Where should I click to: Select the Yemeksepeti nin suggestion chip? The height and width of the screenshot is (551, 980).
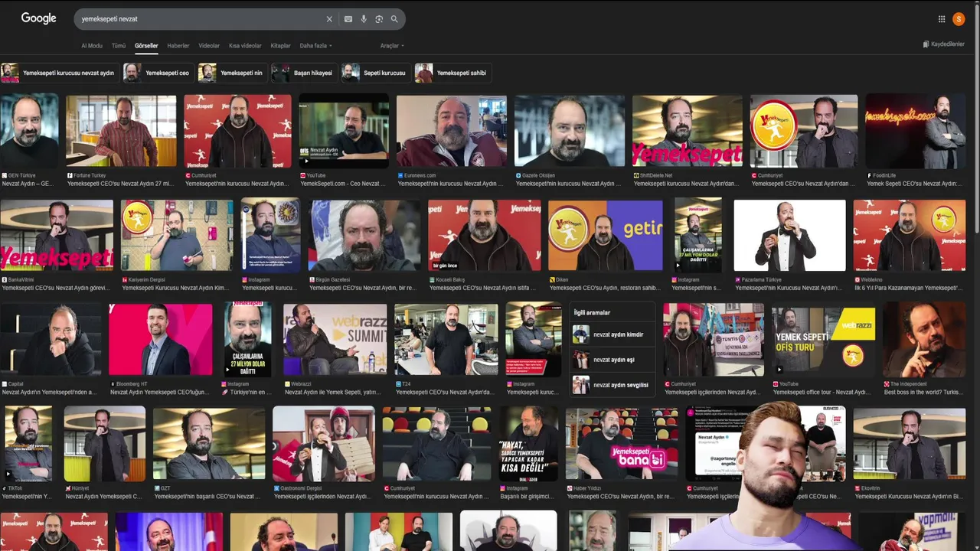pos(233,73)
